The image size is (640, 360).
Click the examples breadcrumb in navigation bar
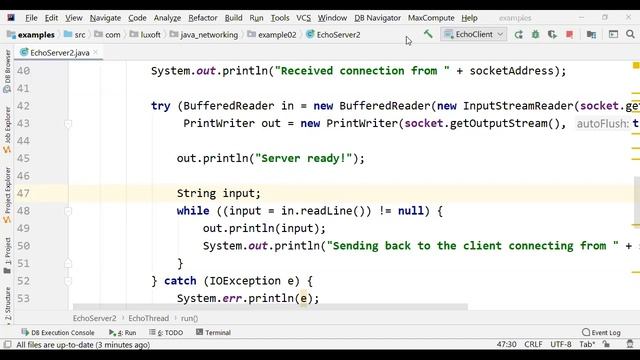[31, 35]
